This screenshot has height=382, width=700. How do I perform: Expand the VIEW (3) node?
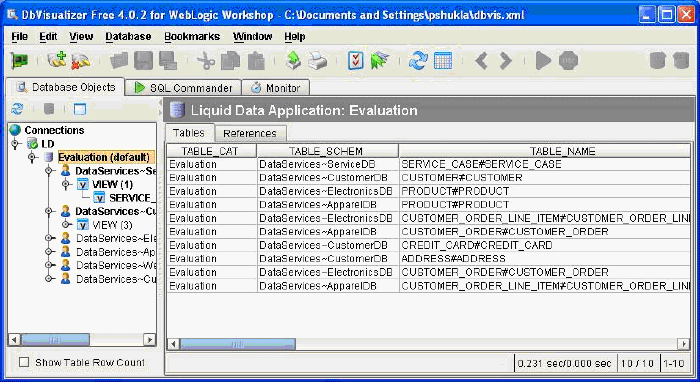pyautogui.click(x=66, y=224)
